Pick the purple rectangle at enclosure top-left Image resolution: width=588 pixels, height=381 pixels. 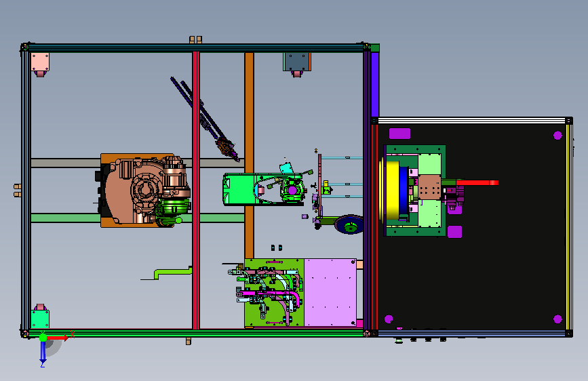tap(399, 134)
